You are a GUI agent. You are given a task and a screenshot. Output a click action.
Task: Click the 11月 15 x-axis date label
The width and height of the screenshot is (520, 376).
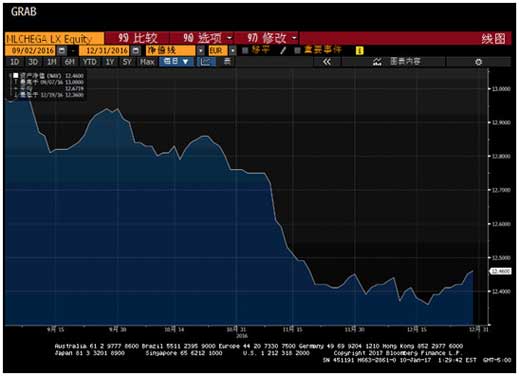tap(292, 330)
